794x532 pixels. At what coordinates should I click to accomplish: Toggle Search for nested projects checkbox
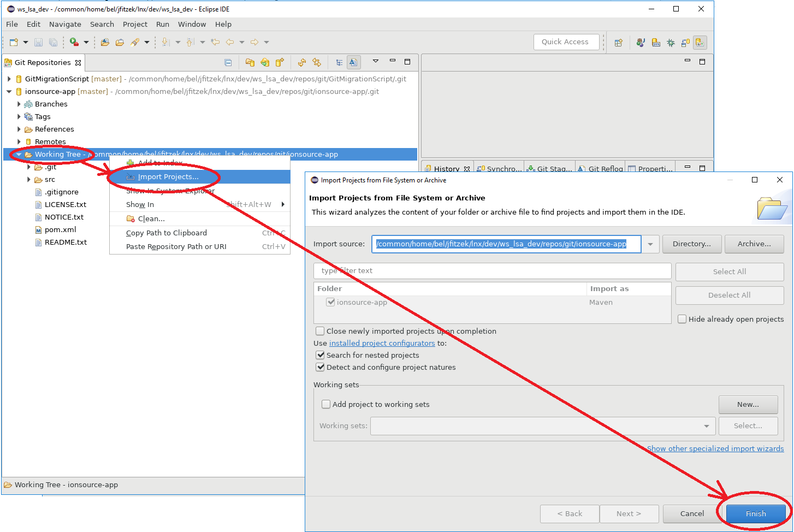coord(320,355)
